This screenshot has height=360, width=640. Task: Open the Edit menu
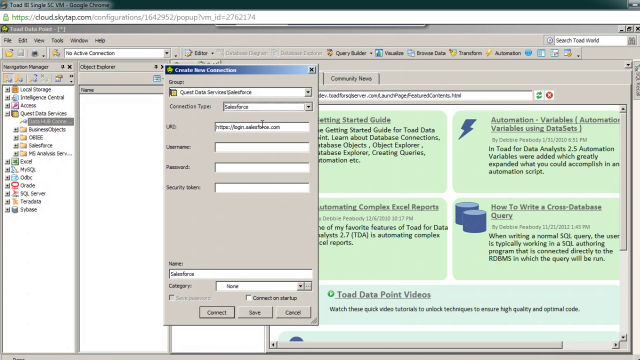tap(22, 40)
